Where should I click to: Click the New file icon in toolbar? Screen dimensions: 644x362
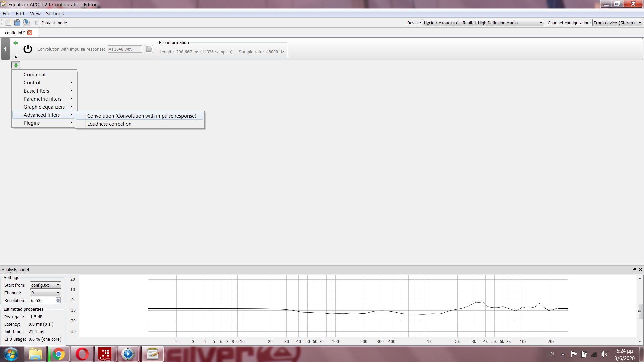click(x=8, y=23)
